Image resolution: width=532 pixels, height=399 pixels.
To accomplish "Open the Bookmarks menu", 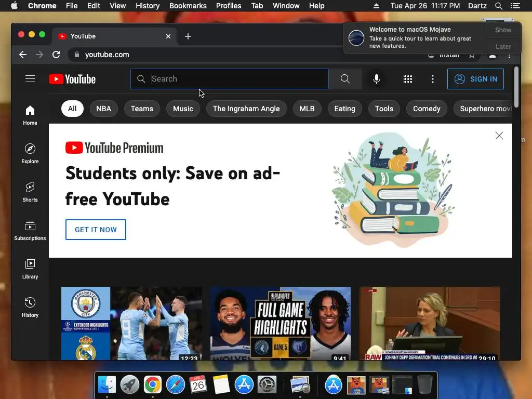I will coord(188,6).
